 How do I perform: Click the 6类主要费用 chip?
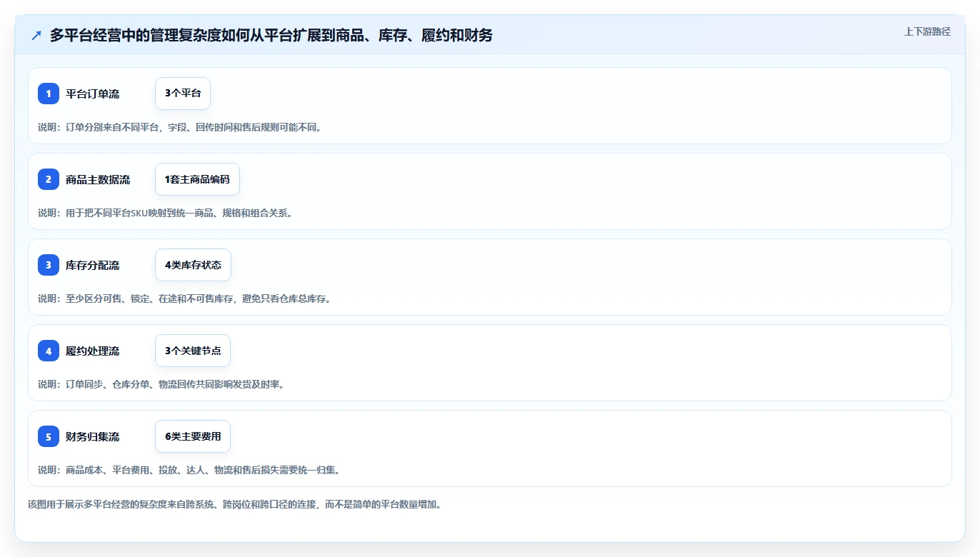point(193,436)
